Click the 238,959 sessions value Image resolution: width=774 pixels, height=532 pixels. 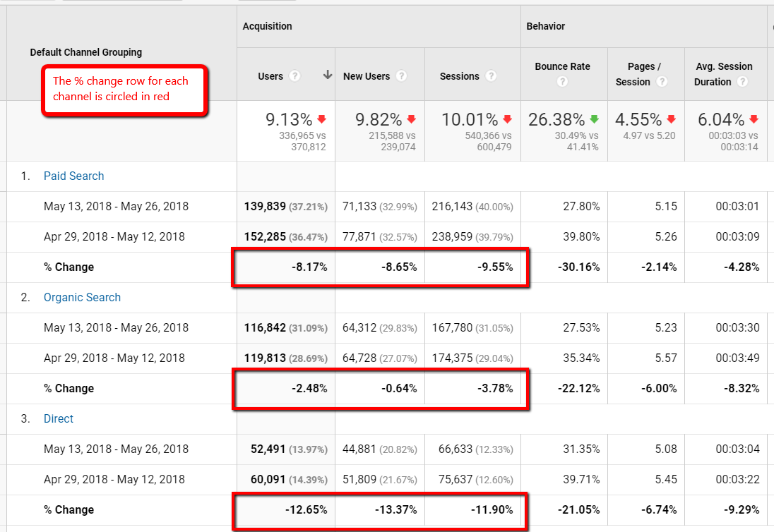(452, 236)
